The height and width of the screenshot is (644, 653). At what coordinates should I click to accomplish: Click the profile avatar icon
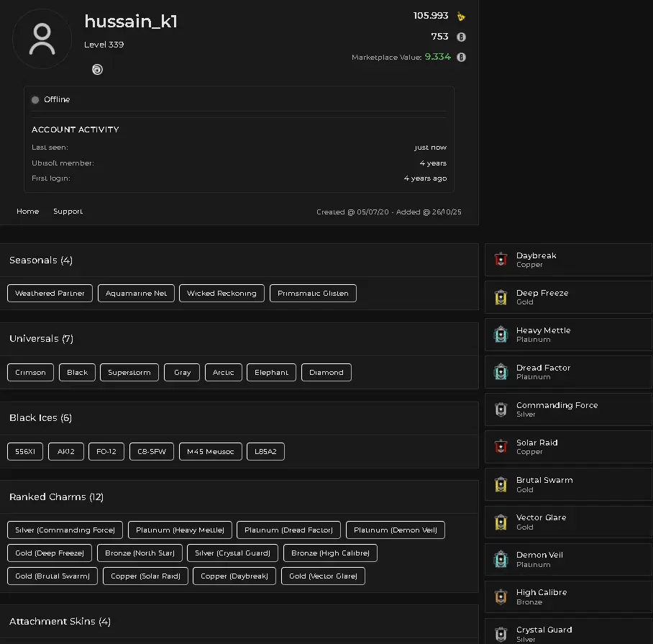[42, 39]
